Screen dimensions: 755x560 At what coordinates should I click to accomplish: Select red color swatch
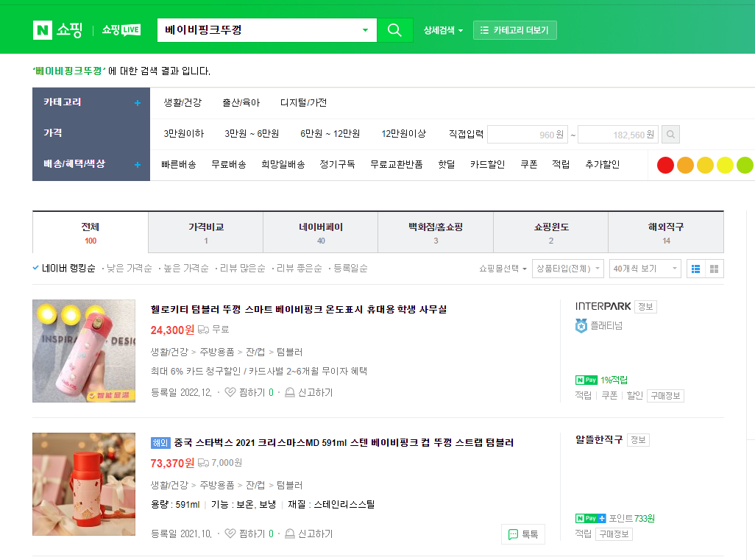coord(665,165)
